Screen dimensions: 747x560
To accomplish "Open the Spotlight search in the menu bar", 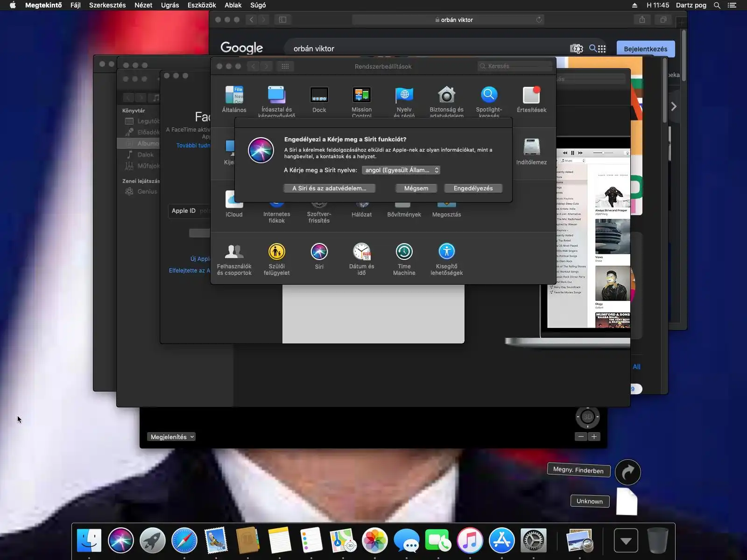I will (717, 5).
